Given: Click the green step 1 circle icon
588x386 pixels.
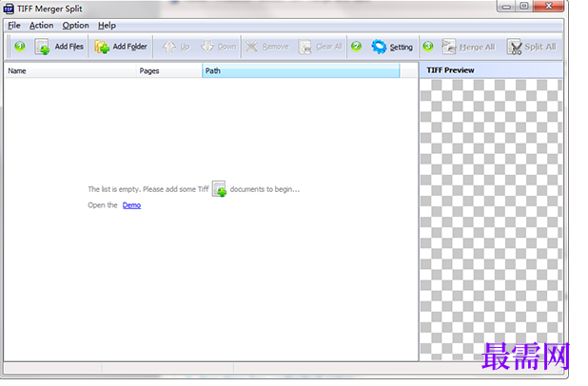Looking at the screenshot, I should coord(20,46).
